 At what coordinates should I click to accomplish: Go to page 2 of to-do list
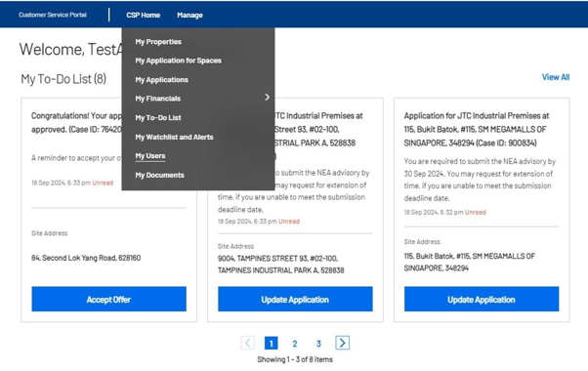(x=295, y=344)
